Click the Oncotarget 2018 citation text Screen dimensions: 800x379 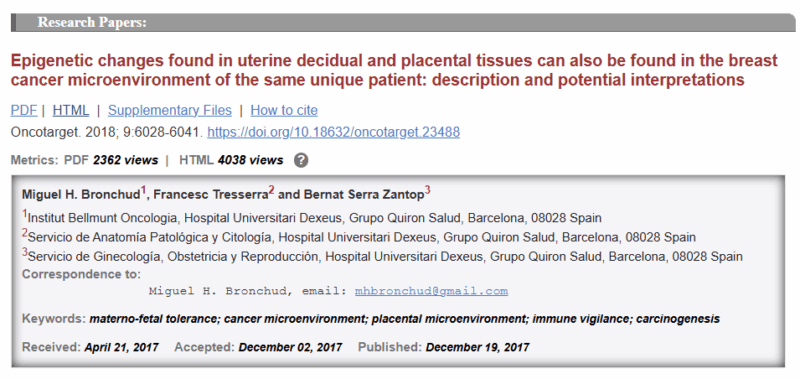click(107, 132)
